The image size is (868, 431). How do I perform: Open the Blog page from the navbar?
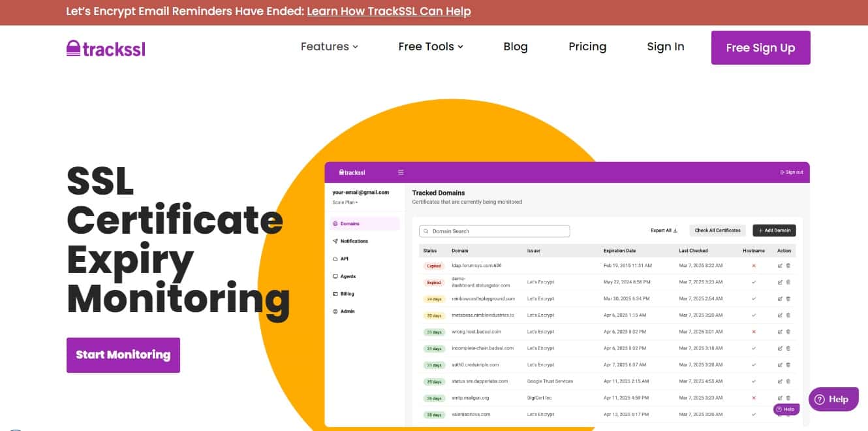516,46
